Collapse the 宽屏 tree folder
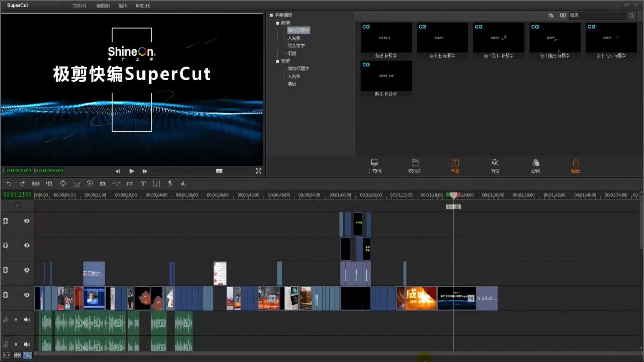644x362 pixels. 278,61
